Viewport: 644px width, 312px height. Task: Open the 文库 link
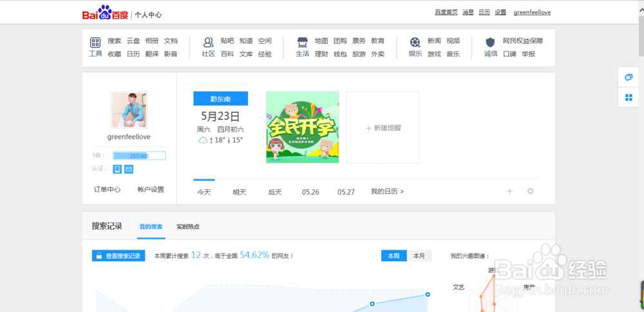click(246, 54)
